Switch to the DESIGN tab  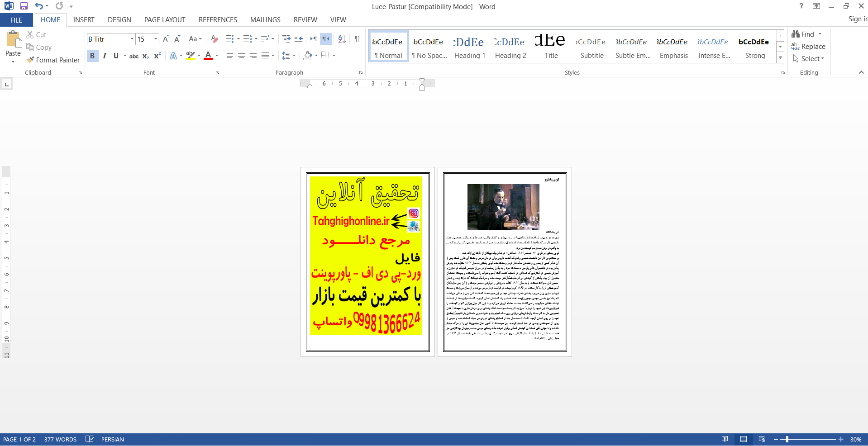click(x=119, y=20)
